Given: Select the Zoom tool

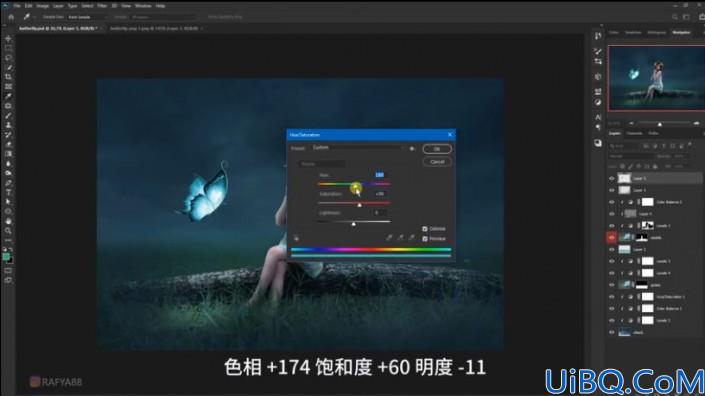Looking at the screenshot, I should [x=8, y=231].
